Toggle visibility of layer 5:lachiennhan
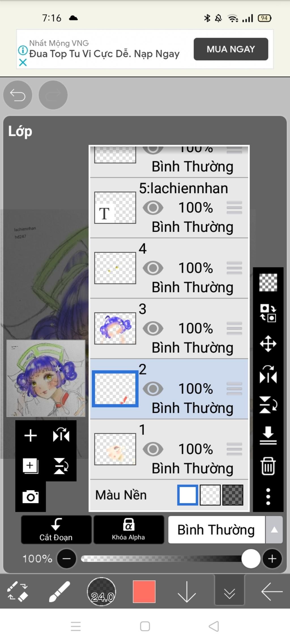The width and height of the screenshot is (290, 644). 153,208
